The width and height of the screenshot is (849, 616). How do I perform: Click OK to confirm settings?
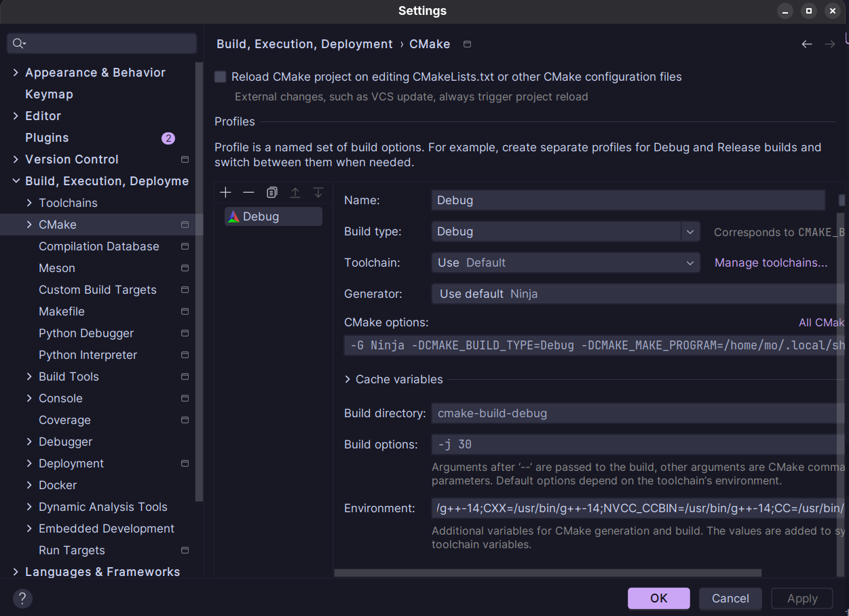pos(659,598)
